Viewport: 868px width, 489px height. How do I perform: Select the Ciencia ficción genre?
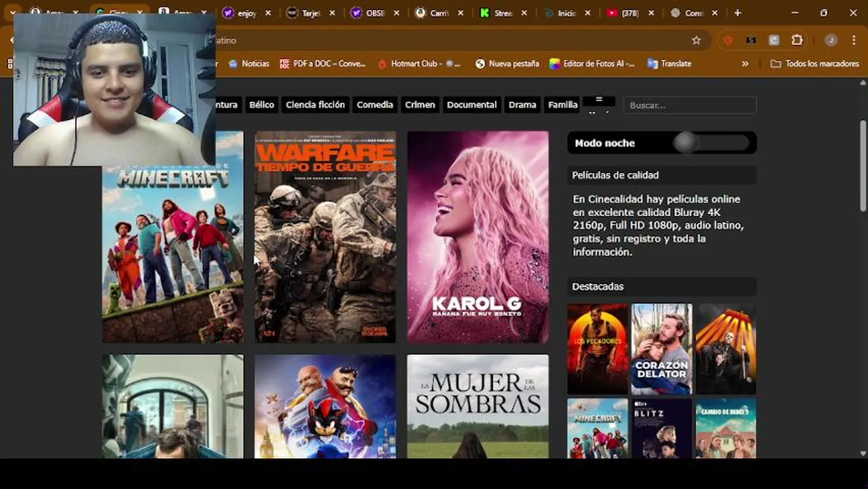(x=315, y=105)
